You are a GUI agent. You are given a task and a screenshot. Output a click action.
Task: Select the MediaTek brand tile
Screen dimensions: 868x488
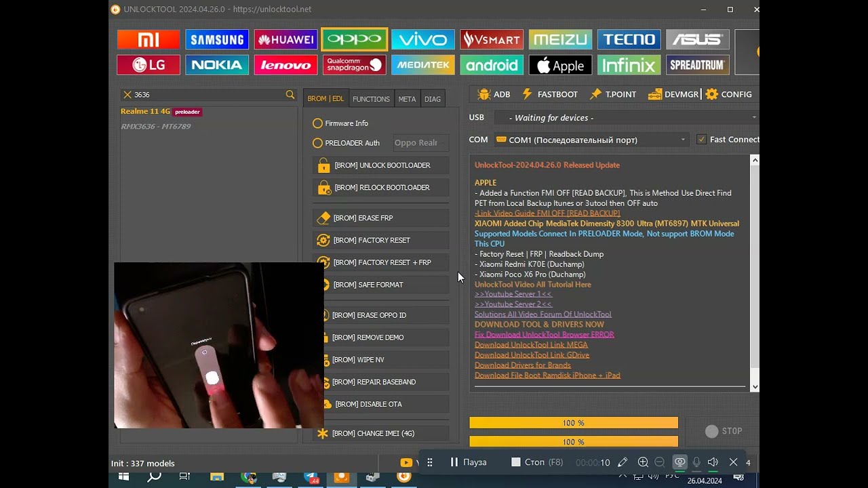point(423,65)
